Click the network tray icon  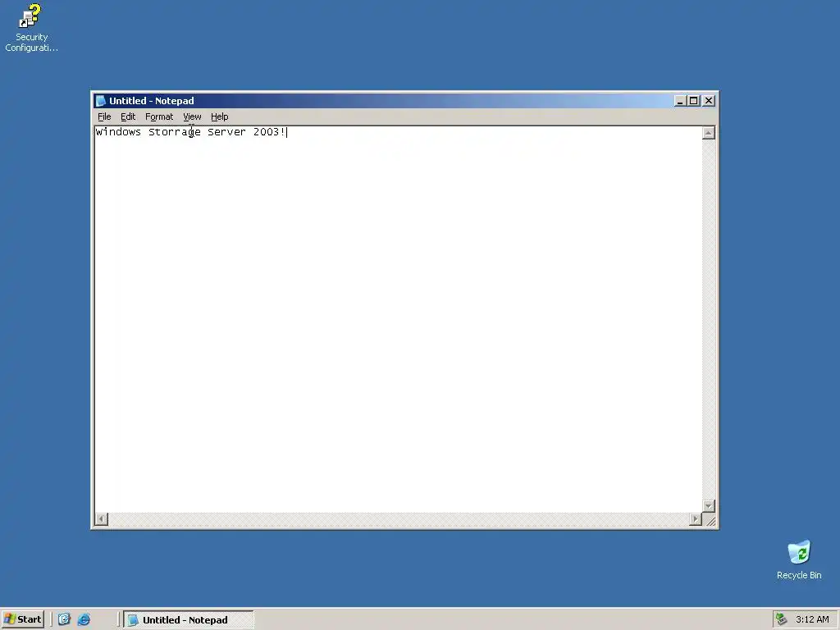(x=782, y=619)
